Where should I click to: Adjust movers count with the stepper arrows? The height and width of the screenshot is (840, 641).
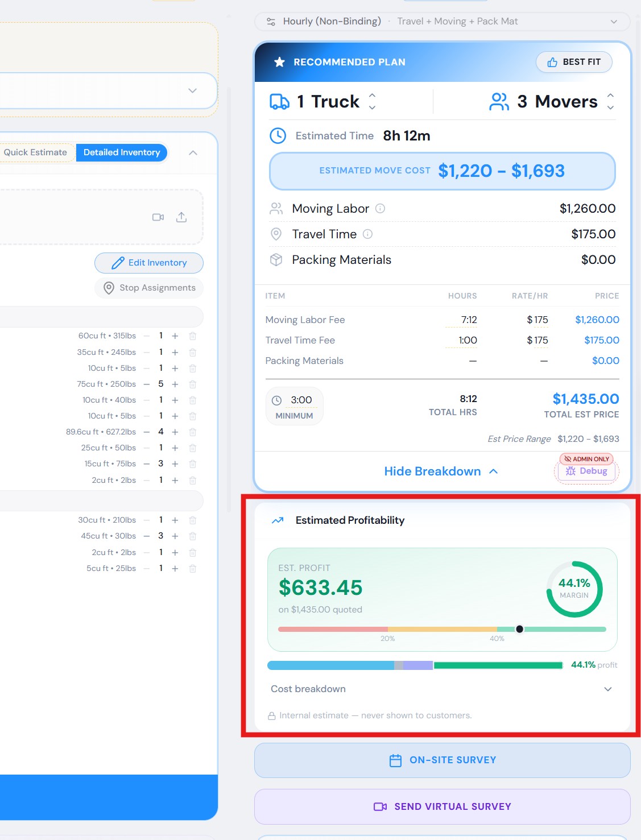(610, 102)
